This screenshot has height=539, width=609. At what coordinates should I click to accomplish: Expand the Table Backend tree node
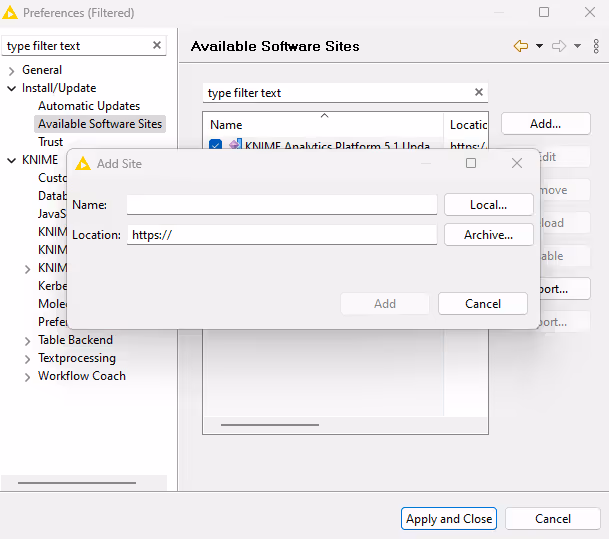point(27,341)
